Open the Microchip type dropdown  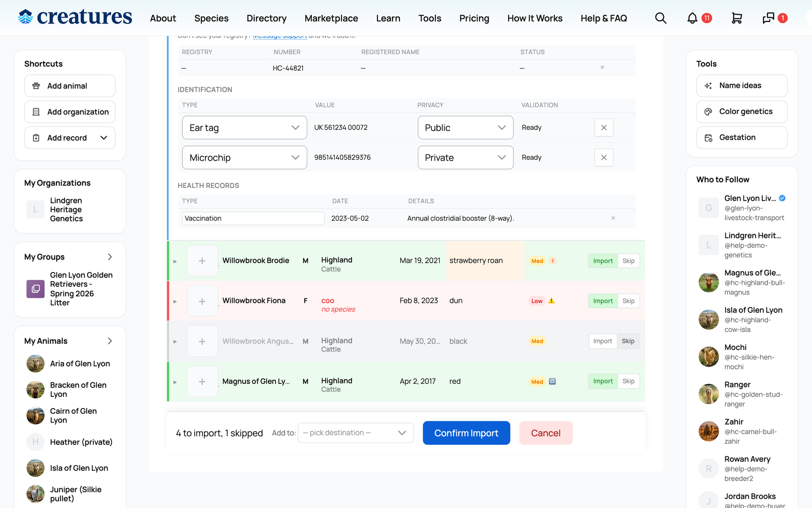click(245, 157)
